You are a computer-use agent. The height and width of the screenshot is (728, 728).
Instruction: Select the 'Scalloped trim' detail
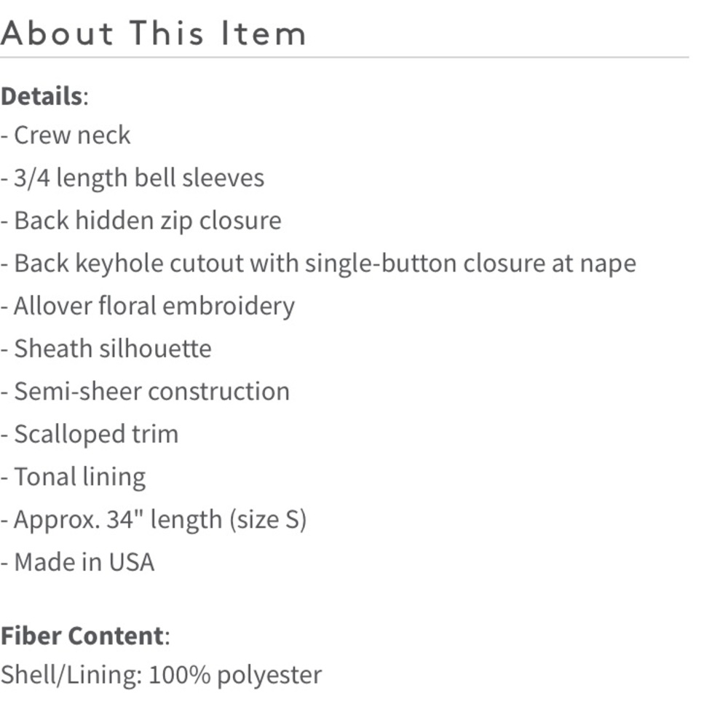96,434
